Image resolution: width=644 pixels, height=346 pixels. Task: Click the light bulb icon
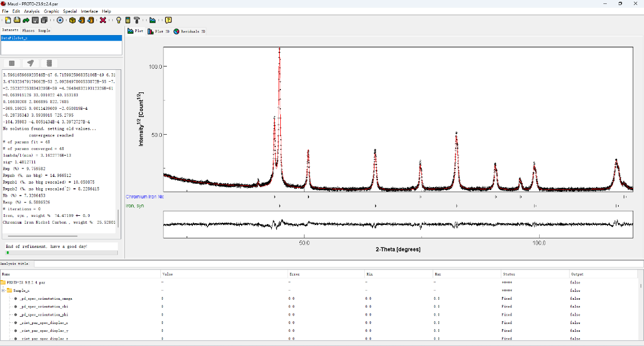(x=118, y=20)
